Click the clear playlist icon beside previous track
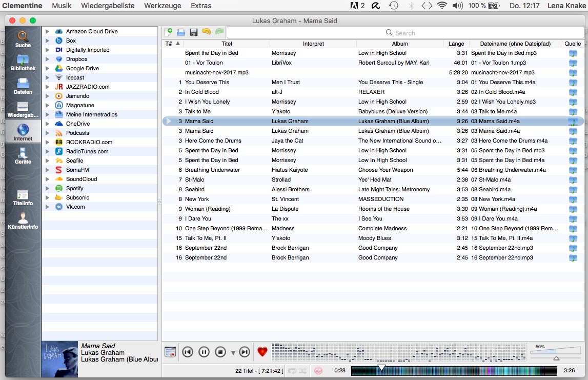 tap(170, 352)
